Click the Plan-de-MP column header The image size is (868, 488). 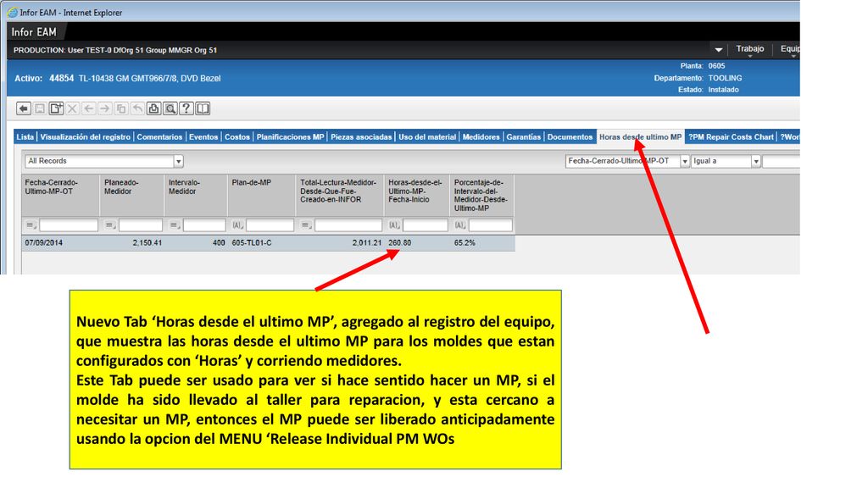pos(262,195)
